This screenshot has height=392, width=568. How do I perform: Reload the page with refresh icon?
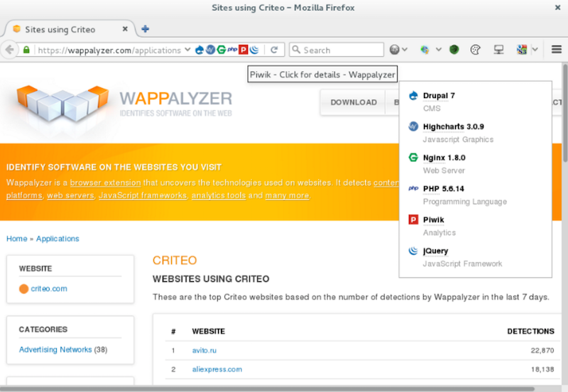pyautogui.click(x=274, y=50)
